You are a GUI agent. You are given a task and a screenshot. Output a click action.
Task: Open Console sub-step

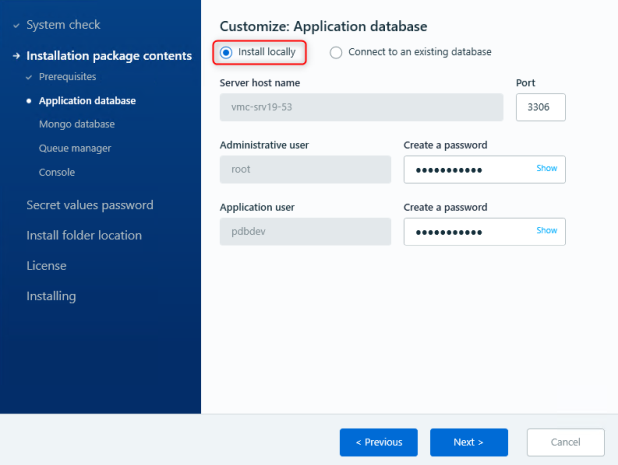[57, 172]
